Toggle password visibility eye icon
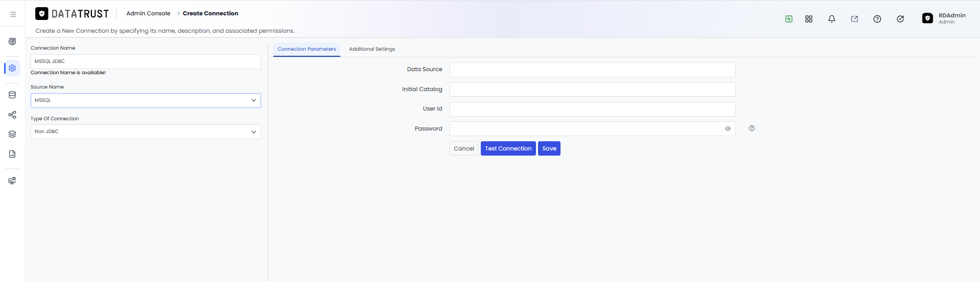The height and width of the screenshot is (281, 980). click(x=728, y=129)
